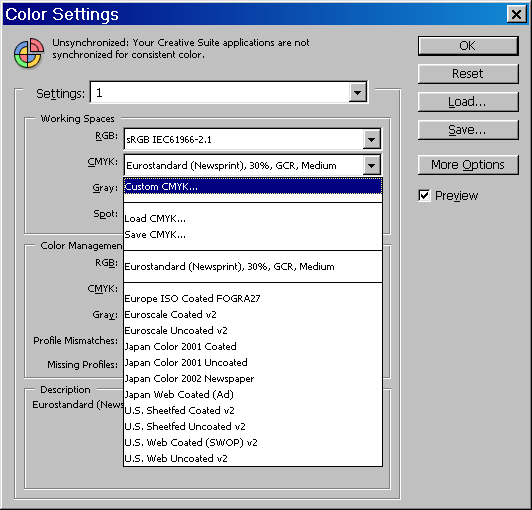Select Custom CMYK... from the list
Image resolution: width=532 pixels, height=510 pixels.
point(253,187)
